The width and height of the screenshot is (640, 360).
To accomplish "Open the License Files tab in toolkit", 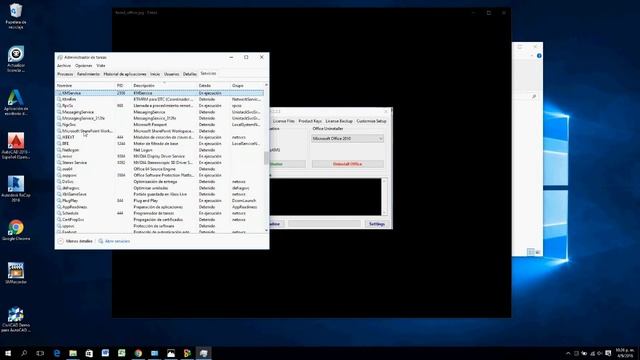I will pos(283,121).
